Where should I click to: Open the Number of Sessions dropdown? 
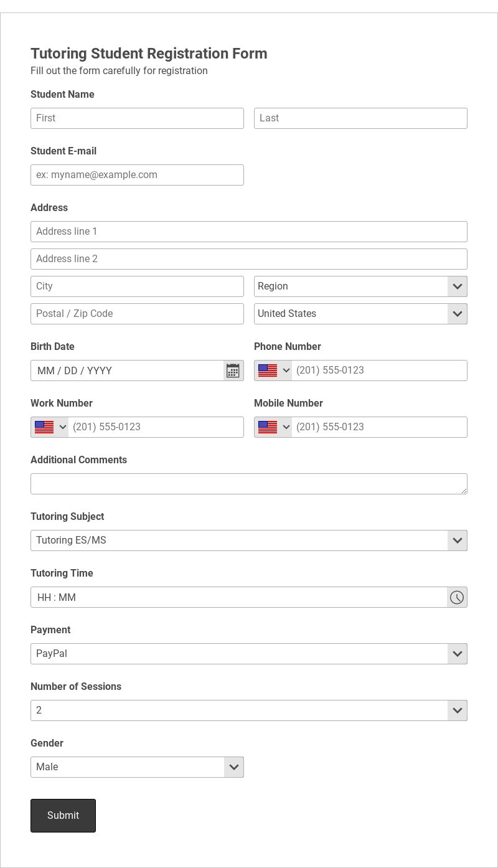(249, 710)
